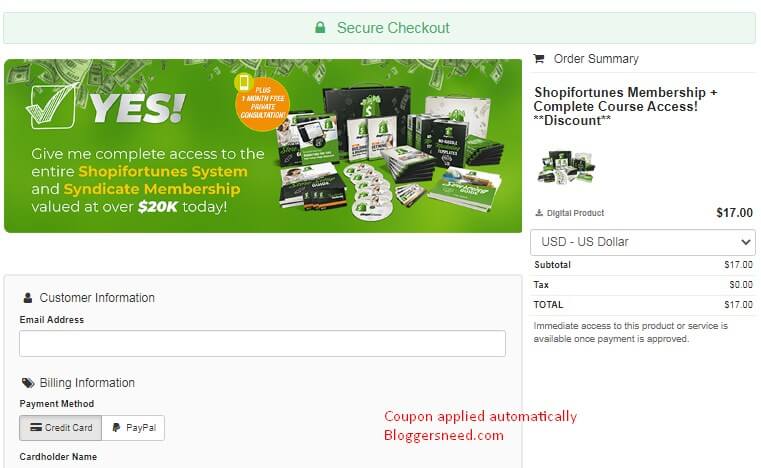The image size is (761, 468).
Task: Click the $17.00 TOTAL amount
Action: pyautogui.click(x=738, y=305)
